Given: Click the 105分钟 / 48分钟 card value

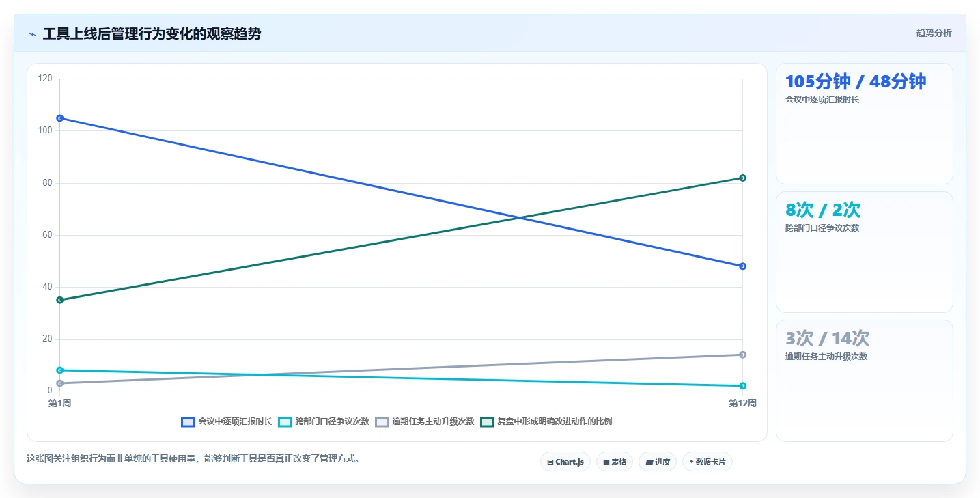Looking at the screenshot, I should [856, 82].
